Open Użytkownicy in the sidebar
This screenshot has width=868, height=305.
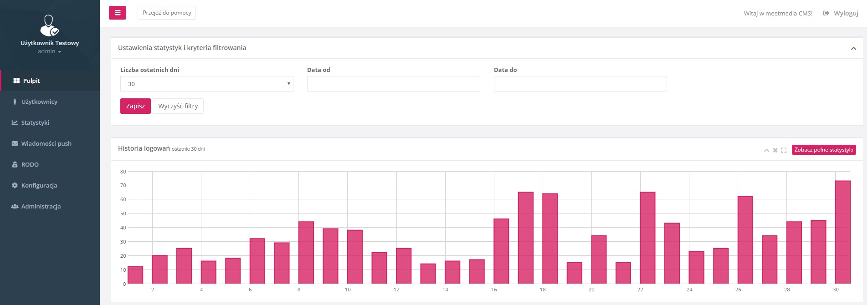tap(39, 102)
